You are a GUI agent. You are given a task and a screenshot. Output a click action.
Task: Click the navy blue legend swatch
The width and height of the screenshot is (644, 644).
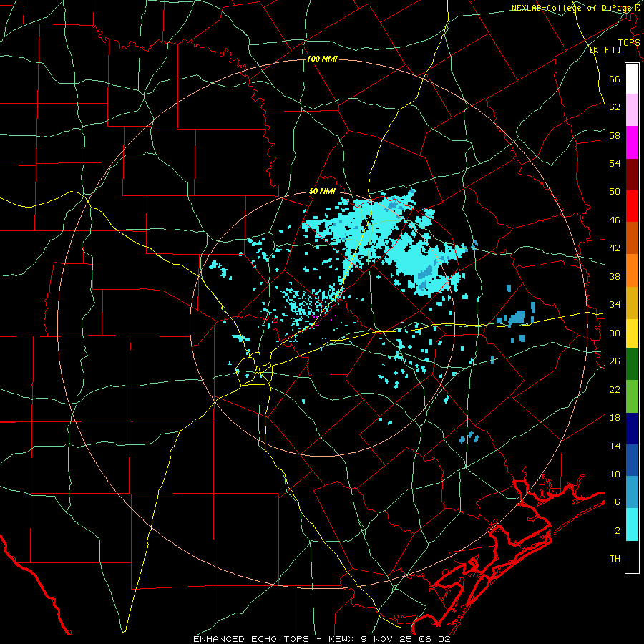pyautogui.click(x=632, y=429)
